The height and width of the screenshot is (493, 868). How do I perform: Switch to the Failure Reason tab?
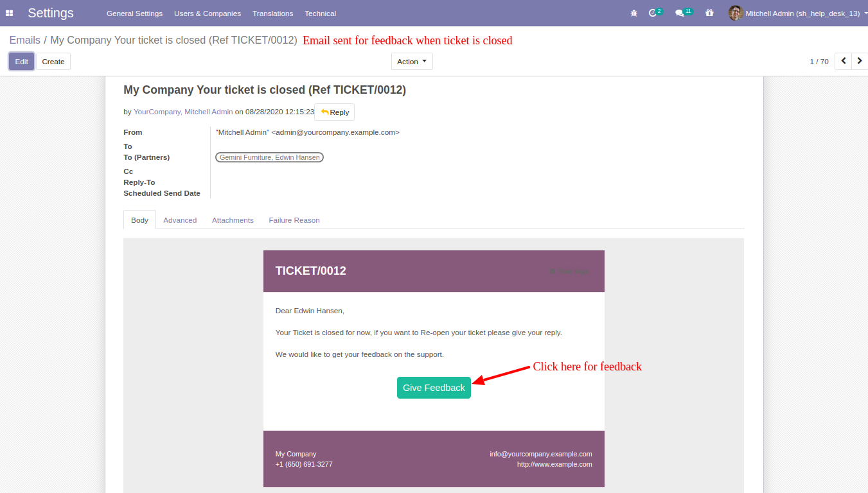pyautogui.click(x=294, y=220)
